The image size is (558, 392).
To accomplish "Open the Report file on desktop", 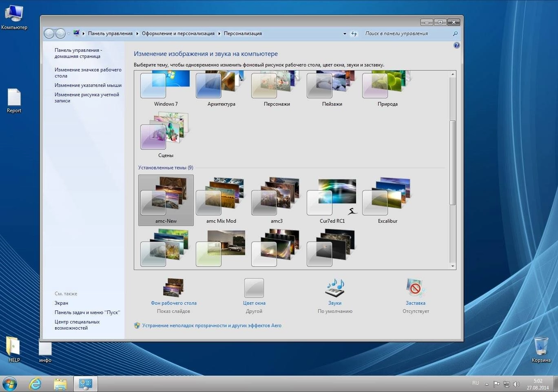I will (x=14, y=101).
